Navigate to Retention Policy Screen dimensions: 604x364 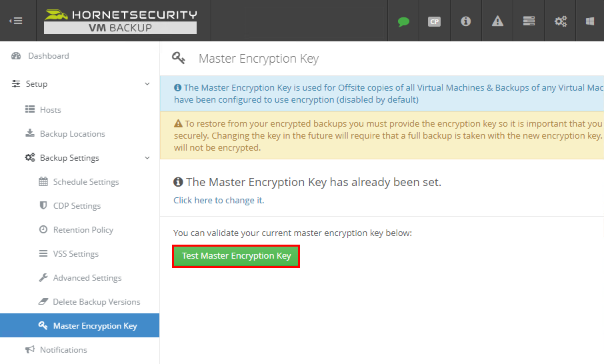(83, 230)
